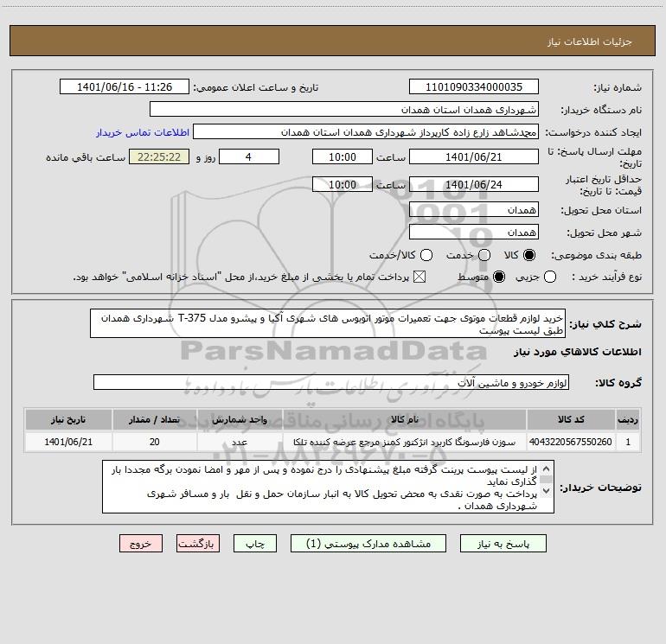Open مشاهده مدارک پیوستی (1) button
The height and width of the screenshot is (644, 666).
click(368, 544)
